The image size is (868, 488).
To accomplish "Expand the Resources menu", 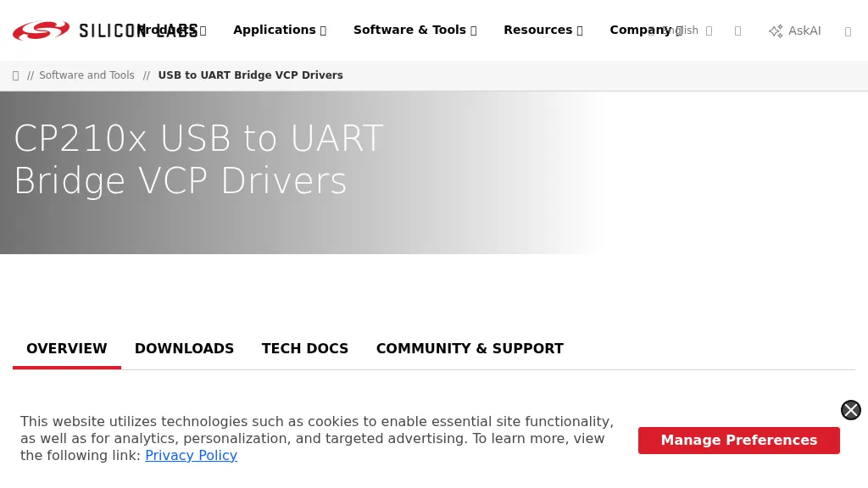I will [x=543, y=30].
